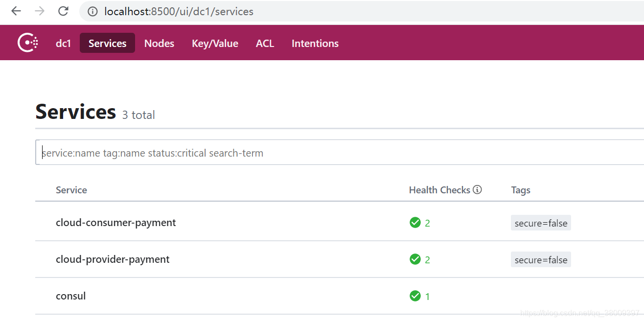The height and width of the screenshot is (322, 644).
Task: Click the browser back arrow
Action: [x=16, y=11]
